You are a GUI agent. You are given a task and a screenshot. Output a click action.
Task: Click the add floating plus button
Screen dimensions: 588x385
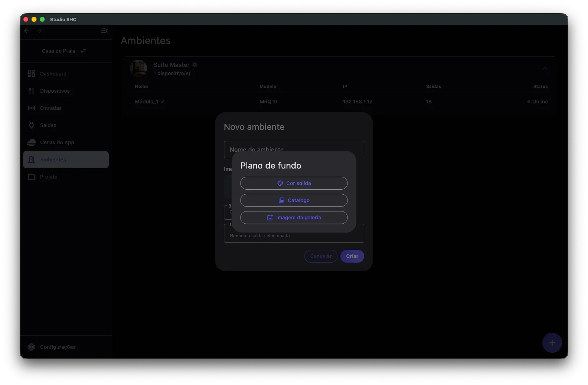point(552,343)
